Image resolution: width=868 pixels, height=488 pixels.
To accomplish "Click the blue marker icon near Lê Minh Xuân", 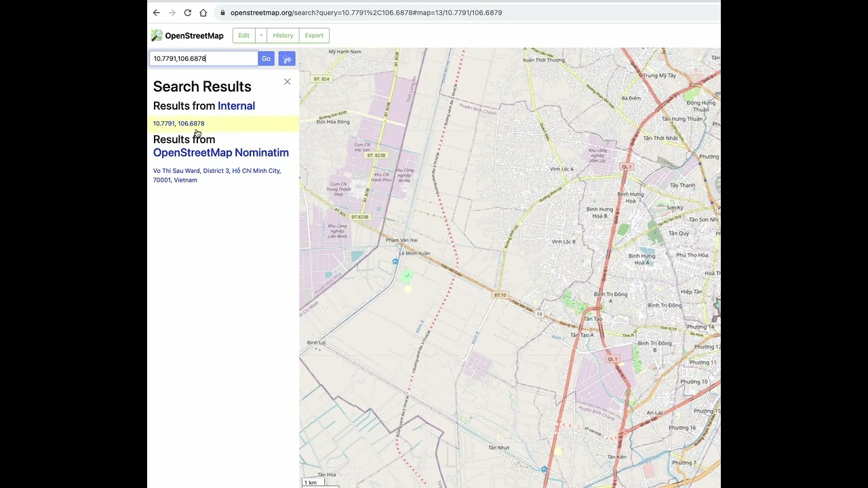I will [x=395, y=261].
